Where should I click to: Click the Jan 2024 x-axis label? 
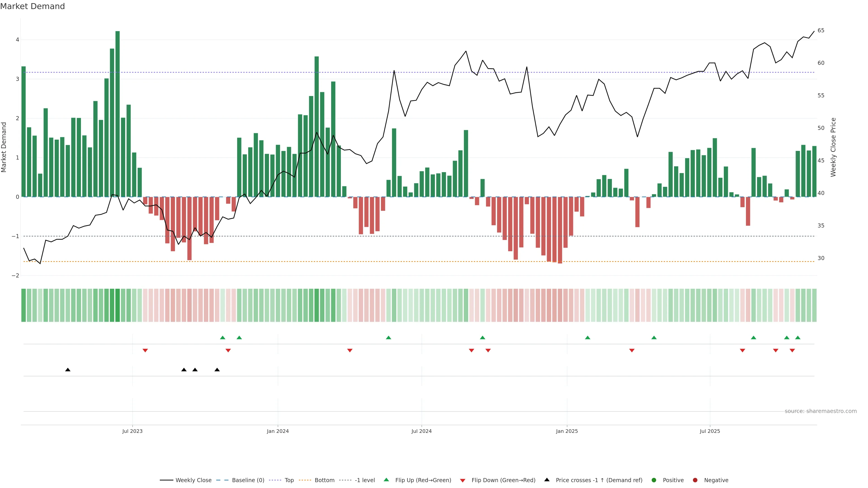click(x=278, y=431)
